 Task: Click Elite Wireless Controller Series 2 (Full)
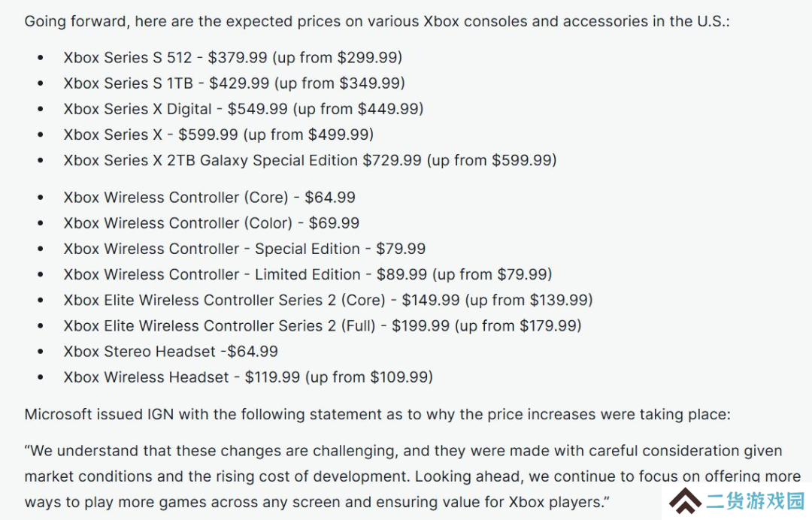click(x=323, y=326)
